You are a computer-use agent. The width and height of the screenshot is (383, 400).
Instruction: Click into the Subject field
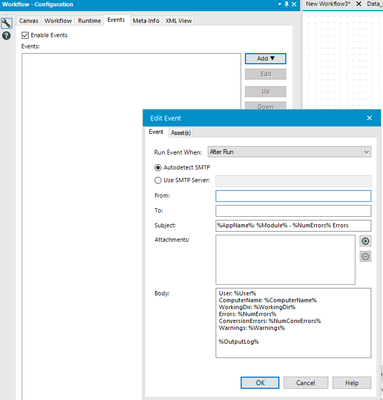pos(293,226)
